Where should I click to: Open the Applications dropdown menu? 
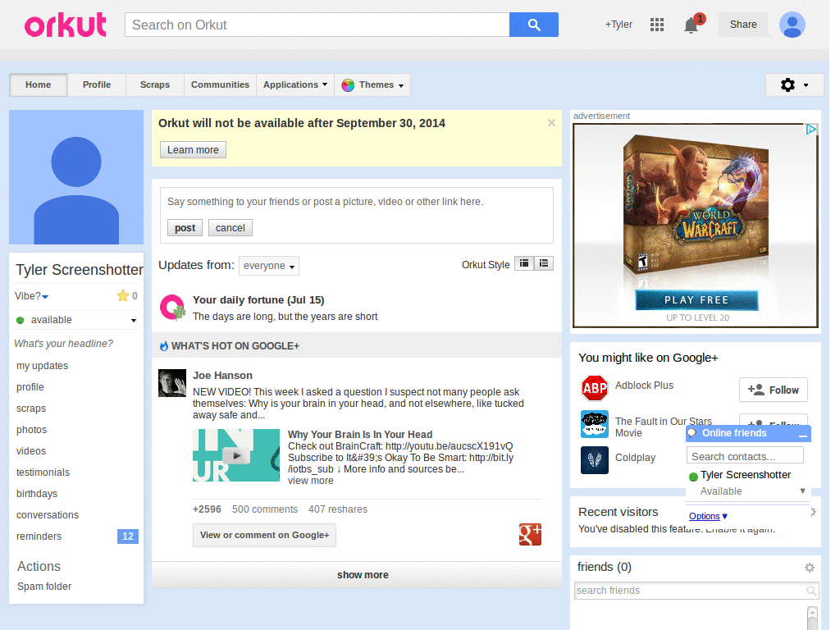click(x=295, y=84)
